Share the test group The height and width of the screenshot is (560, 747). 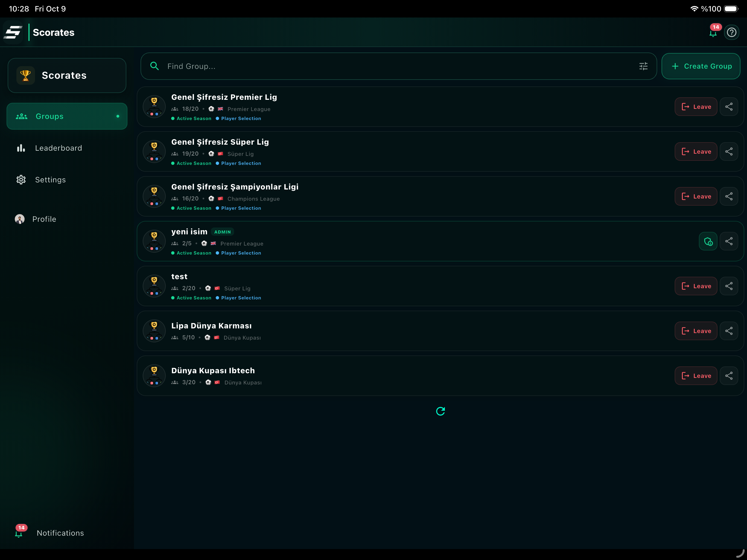[x=729, y=286]
